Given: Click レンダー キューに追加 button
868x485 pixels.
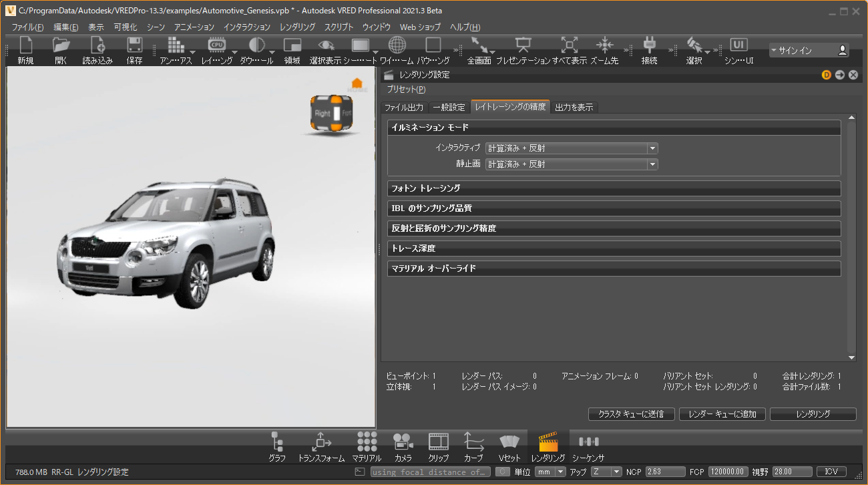Looking at the screenshot, I should point(722,414).
